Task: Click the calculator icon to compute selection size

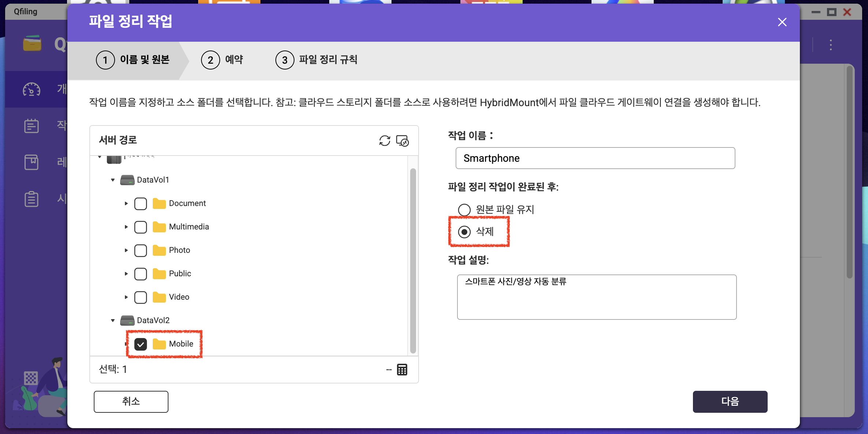Action: (x=402, y=370)
